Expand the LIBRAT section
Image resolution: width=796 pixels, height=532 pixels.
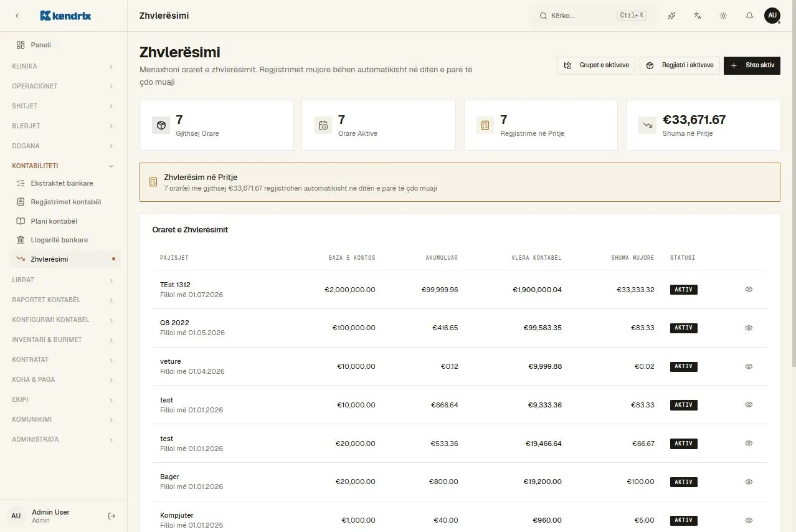coord(63,280)
